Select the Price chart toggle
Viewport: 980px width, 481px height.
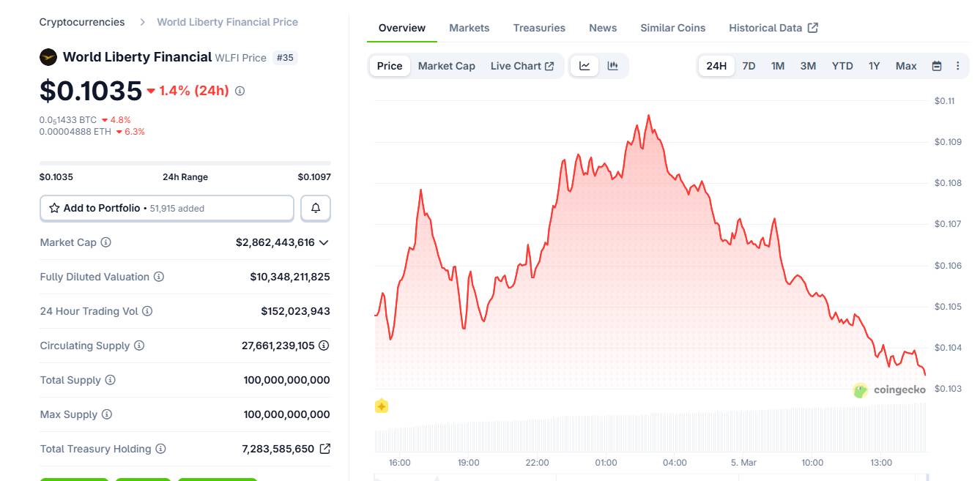click(389, 65)
